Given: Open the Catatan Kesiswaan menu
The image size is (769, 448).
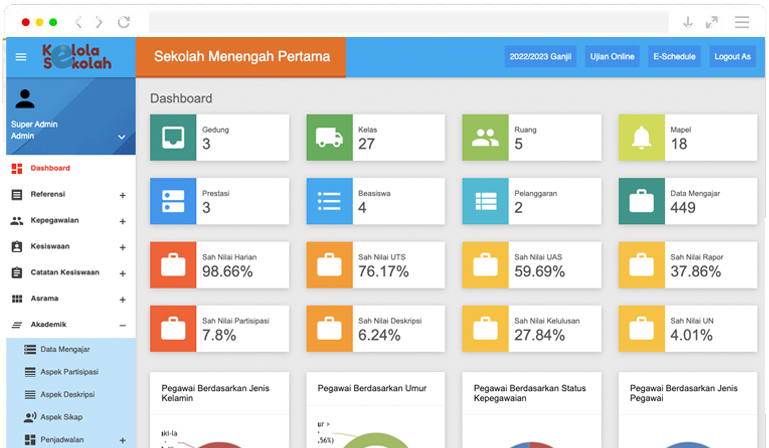Looking at the screenshot, I should (65, 272).
